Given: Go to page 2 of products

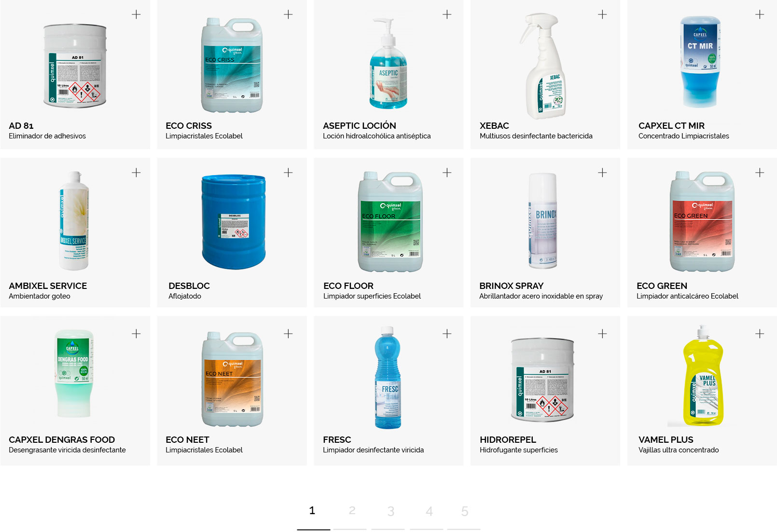Looking at the screenshot, I should [352, 511].
